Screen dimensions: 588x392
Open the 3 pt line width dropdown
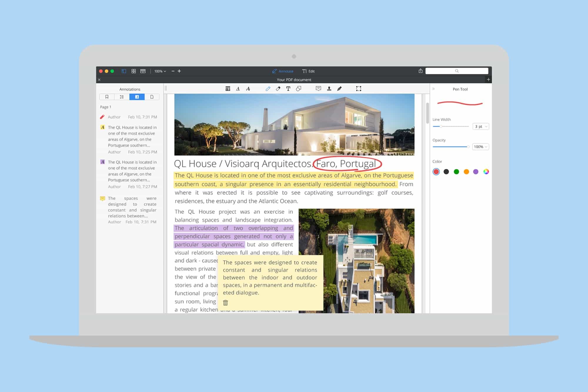click(x=481, y=126)
